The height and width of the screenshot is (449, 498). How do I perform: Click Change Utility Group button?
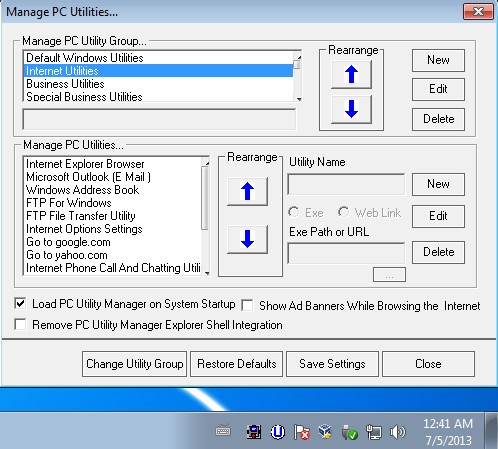coord(135,364)
